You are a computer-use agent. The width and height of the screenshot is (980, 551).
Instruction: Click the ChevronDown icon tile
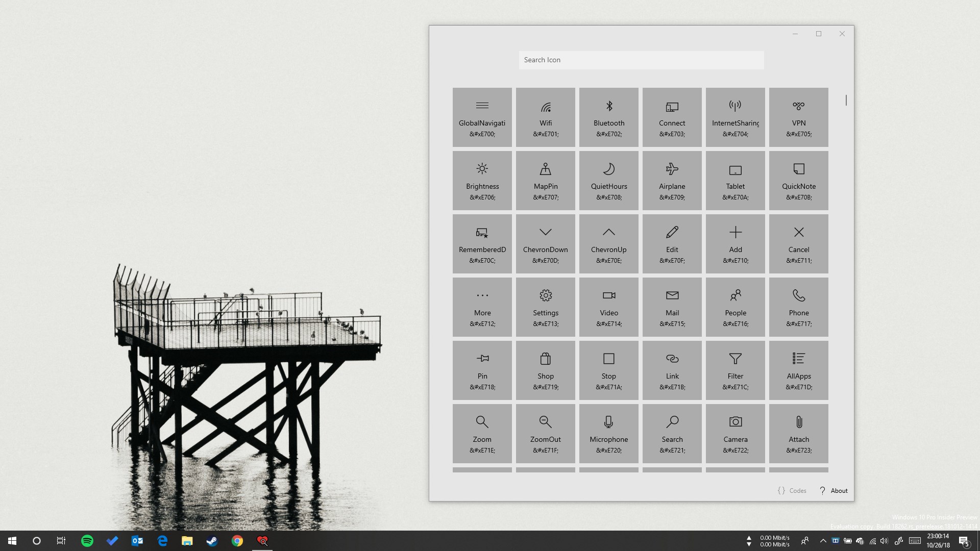coord(545,244)
